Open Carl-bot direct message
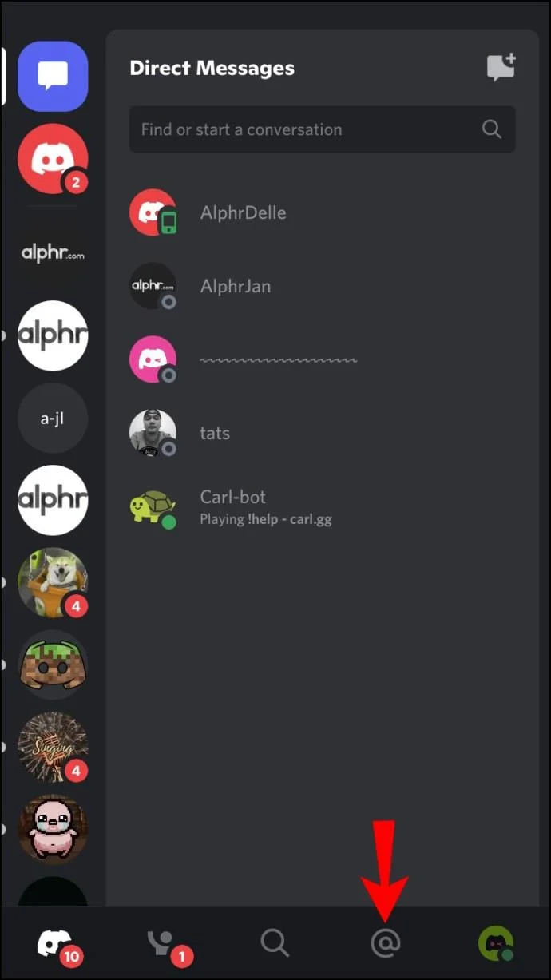This screenshot has width=551, height=980. [322, 506]
